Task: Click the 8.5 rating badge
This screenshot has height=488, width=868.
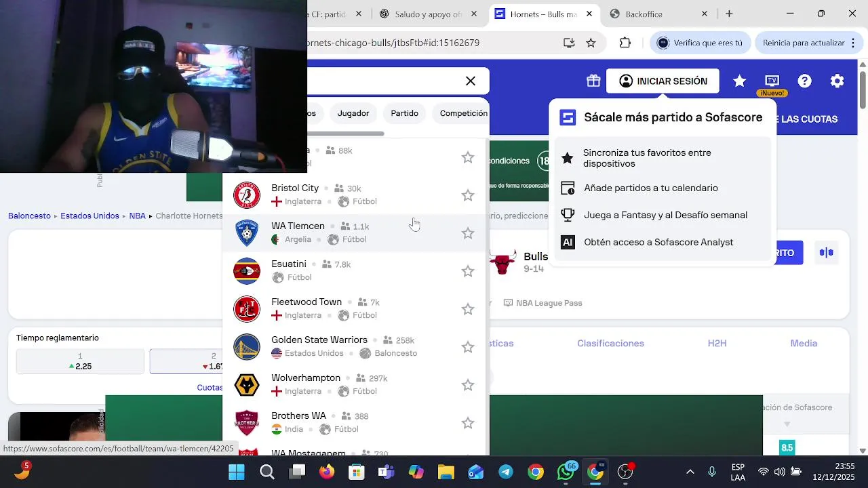Action: coord(787,447)
